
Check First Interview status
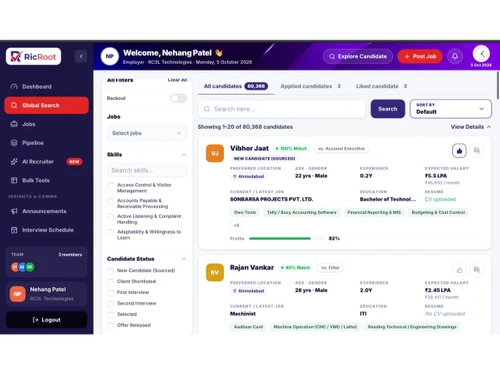click(111, 293)
